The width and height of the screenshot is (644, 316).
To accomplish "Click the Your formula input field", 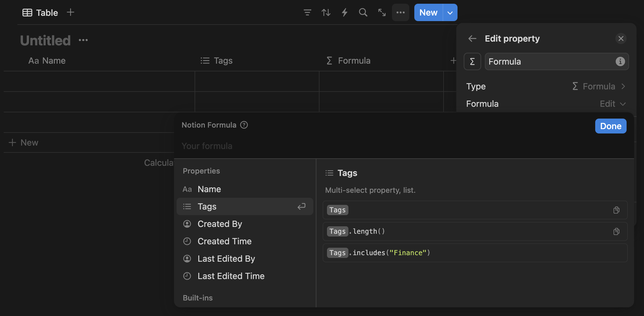I will coord(207,146).
